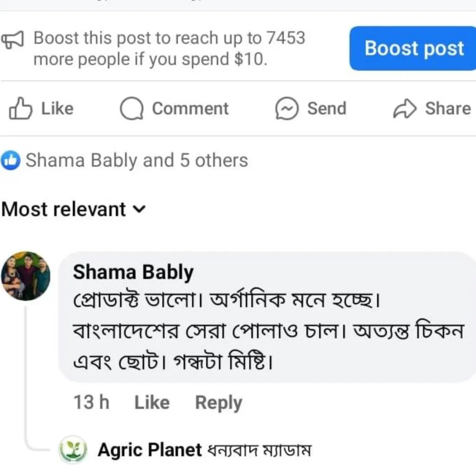Open the blue like reaction icon
The height and width of the screenshot is (476, 476).
[11, 161]
